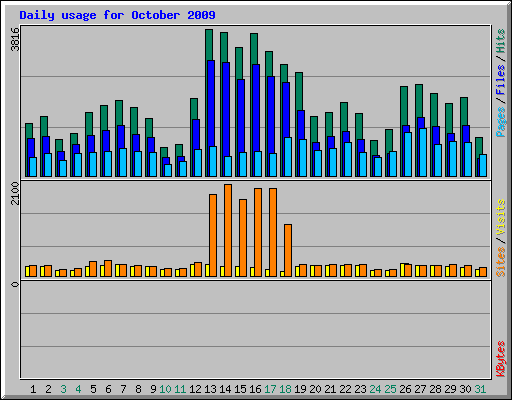Select the cyan Pages bar for day 27
512x400 pixels.
(x=423, y=152)
